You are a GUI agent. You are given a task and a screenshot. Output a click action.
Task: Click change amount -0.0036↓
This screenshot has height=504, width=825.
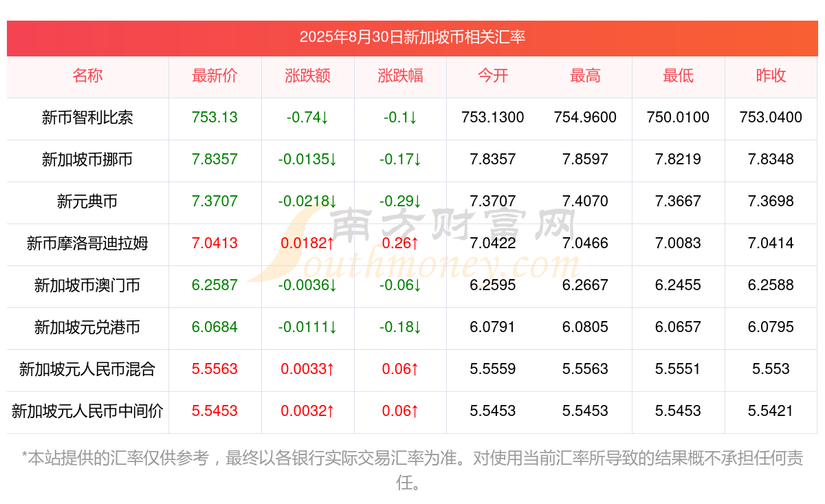tap(307, 285)
